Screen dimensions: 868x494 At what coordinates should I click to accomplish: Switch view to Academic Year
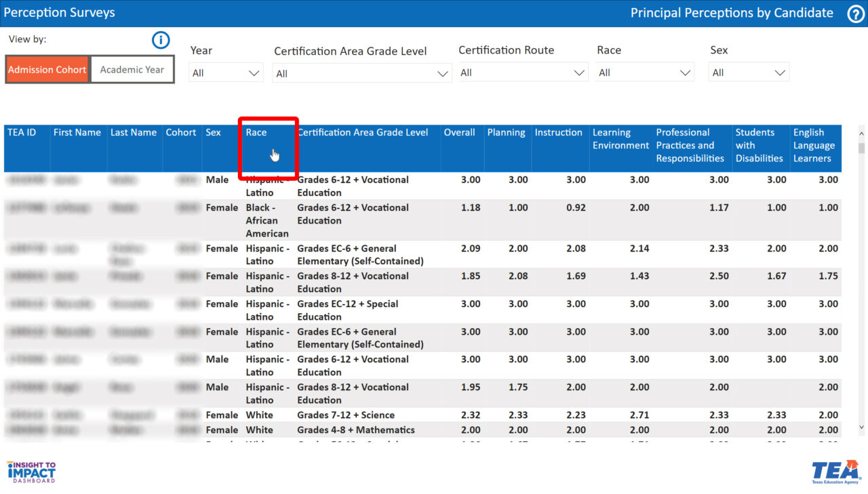(132, 70)
